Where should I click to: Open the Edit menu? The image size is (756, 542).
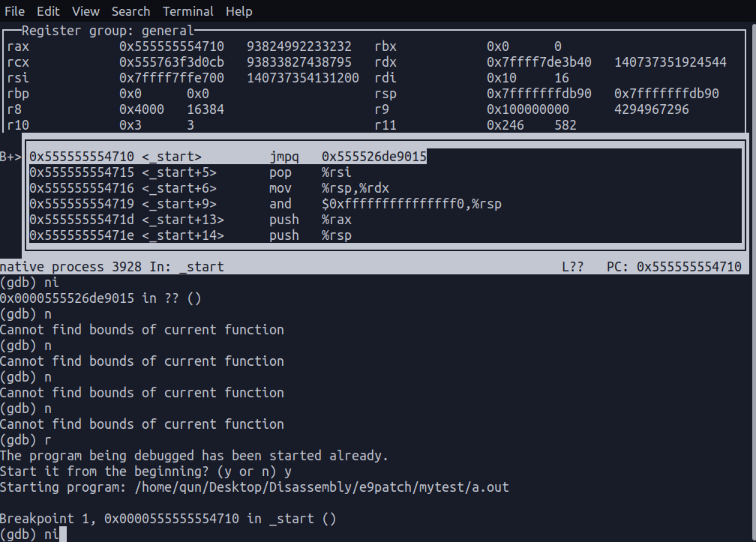click(x=48, y=11)
